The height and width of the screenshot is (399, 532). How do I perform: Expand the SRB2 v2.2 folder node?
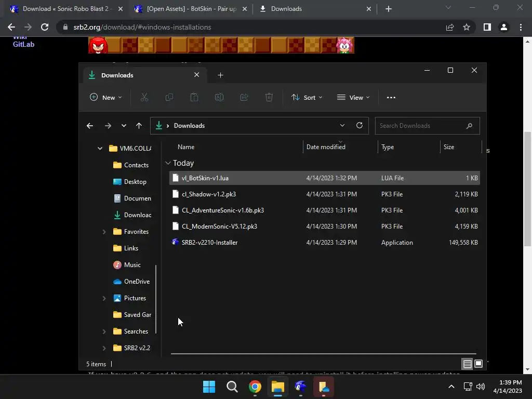pos(104,348)
